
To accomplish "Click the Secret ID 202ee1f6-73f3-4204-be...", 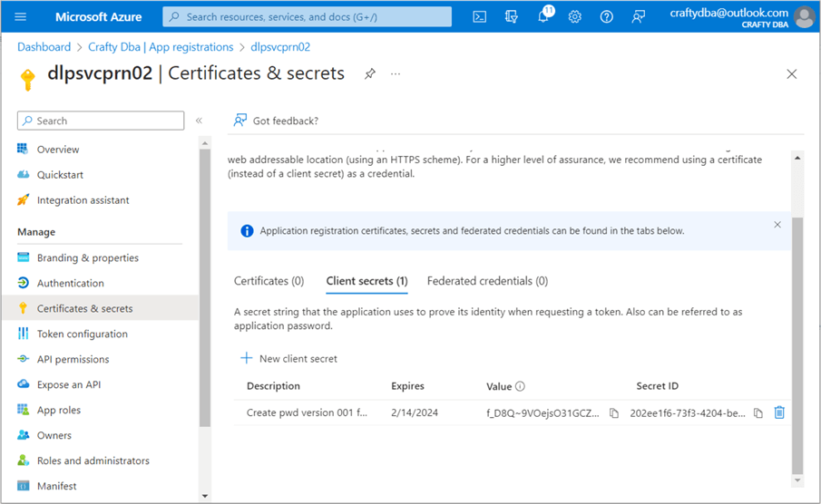I will click(x=688, y=413).
